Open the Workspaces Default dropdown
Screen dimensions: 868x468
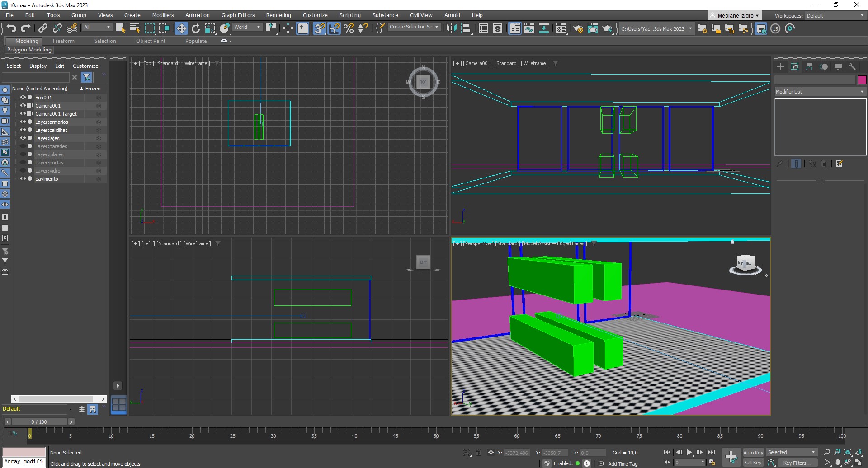835,16
